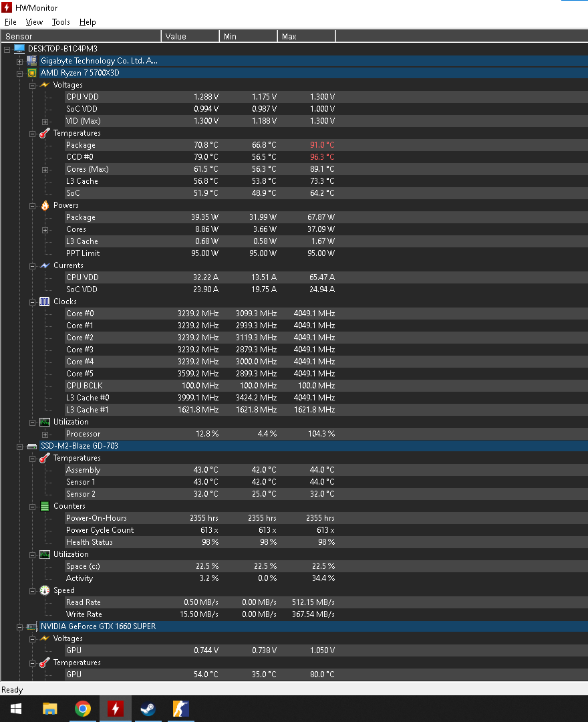Image resolution: width=588 pixels, height=722 pixels.
Task: Collapse the AMD Ryzen 7 5700X3D node
Action: click(20, 74)
